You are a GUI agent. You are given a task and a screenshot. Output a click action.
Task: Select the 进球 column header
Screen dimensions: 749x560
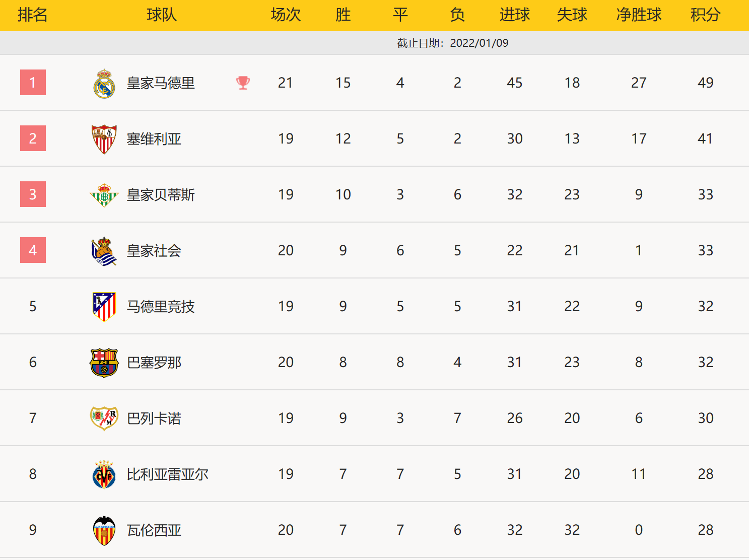[x=515, y=15]
